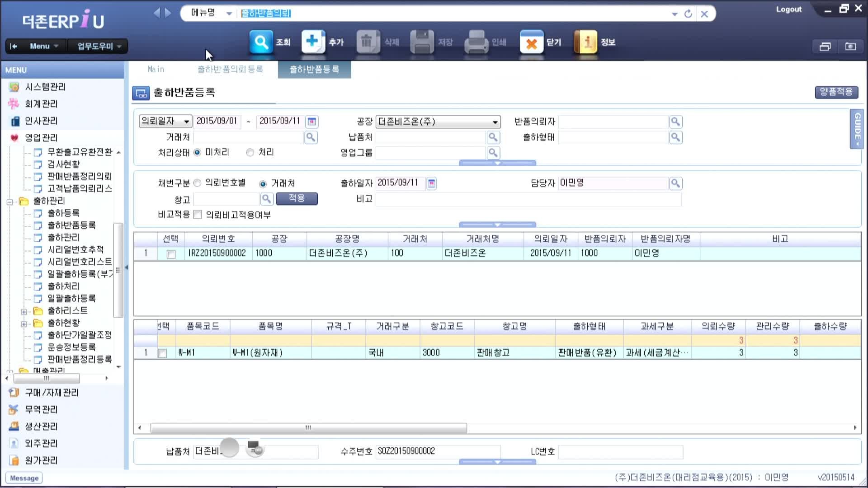The width and height of the screenshot is (868, 488).
Task: Click the LC번호 input field
Action: click(620, 452)
